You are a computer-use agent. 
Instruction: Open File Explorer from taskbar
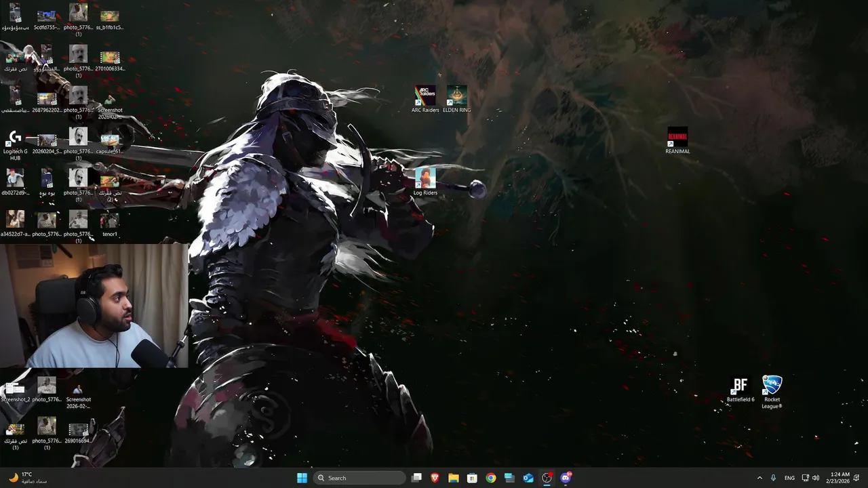[x=453, y=478]
